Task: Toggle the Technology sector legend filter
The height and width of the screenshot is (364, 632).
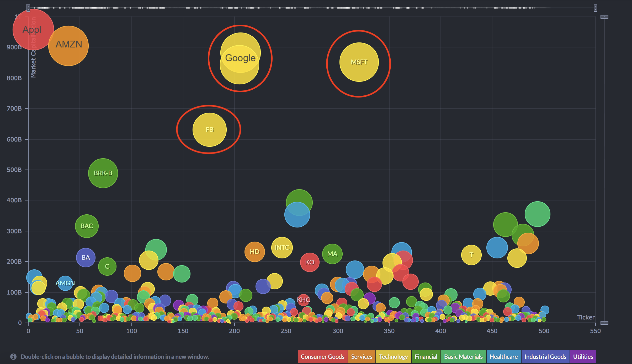Action: (x=394, y=357)
